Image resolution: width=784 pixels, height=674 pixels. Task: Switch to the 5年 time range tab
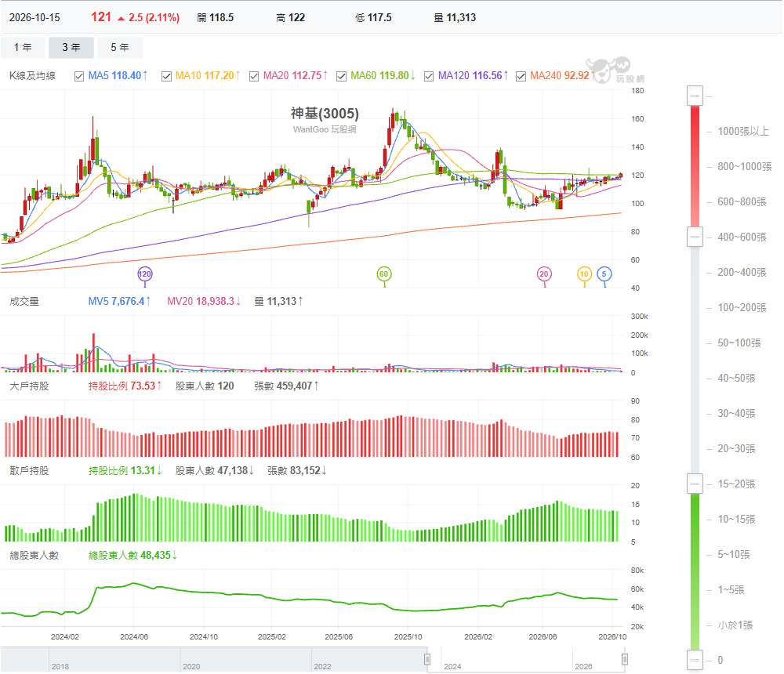click(x=120, y=48)
